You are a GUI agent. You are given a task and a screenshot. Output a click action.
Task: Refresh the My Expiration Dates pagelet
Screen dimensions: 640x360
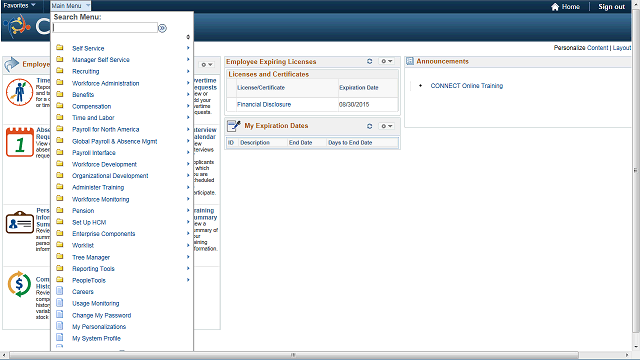point(369,126)
